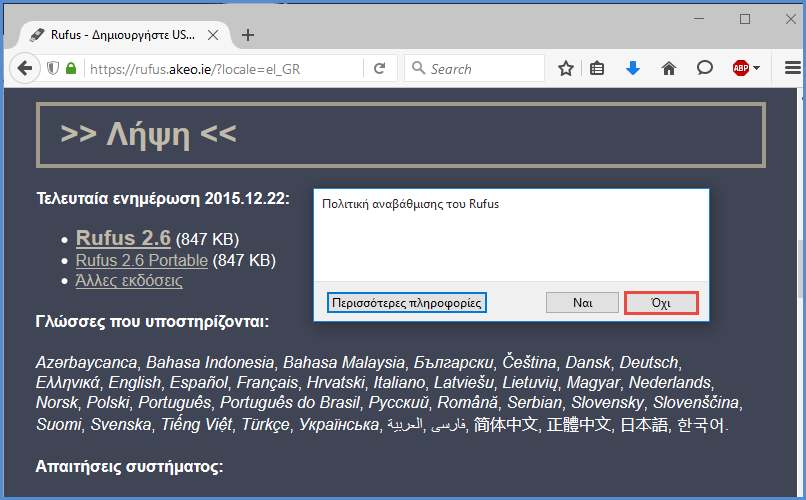Click the Περισσότερες πληροφορίες button
Screen dimensions: 806x500
coord(407,303)
